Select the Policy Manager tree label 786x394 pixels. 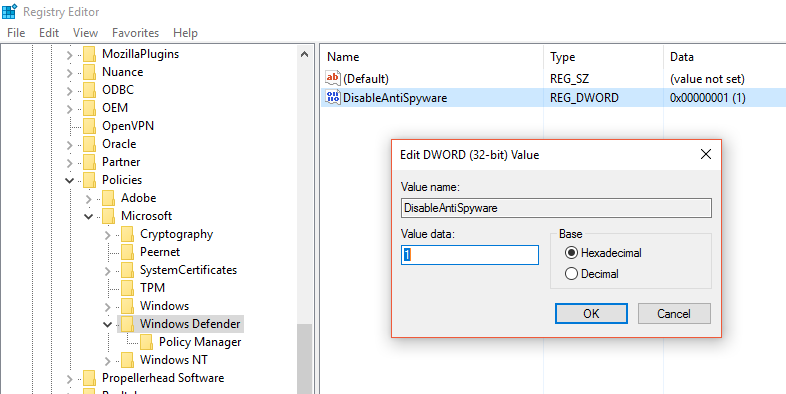[200, 342]
